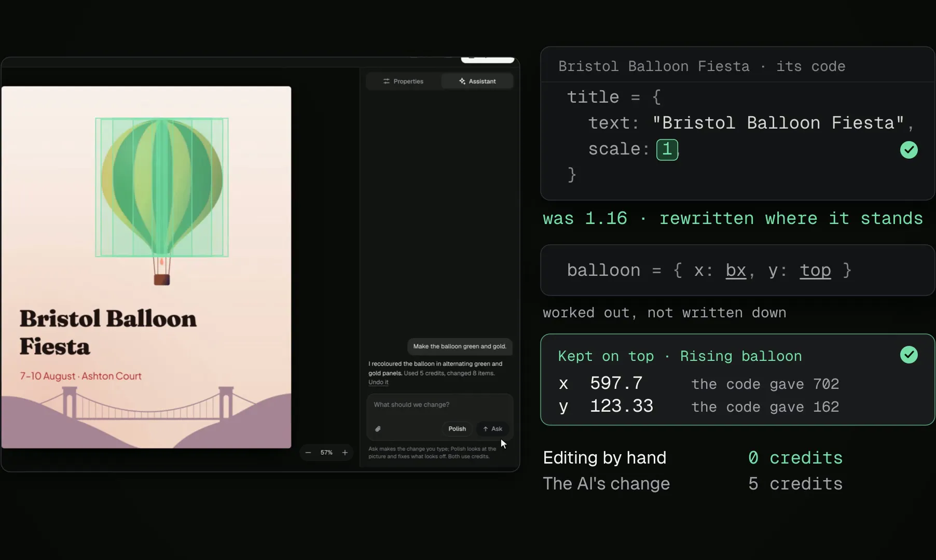Screen dimensions: 936x560
Task: Click the 'Undo it' link
Action: tap(378, 382)
